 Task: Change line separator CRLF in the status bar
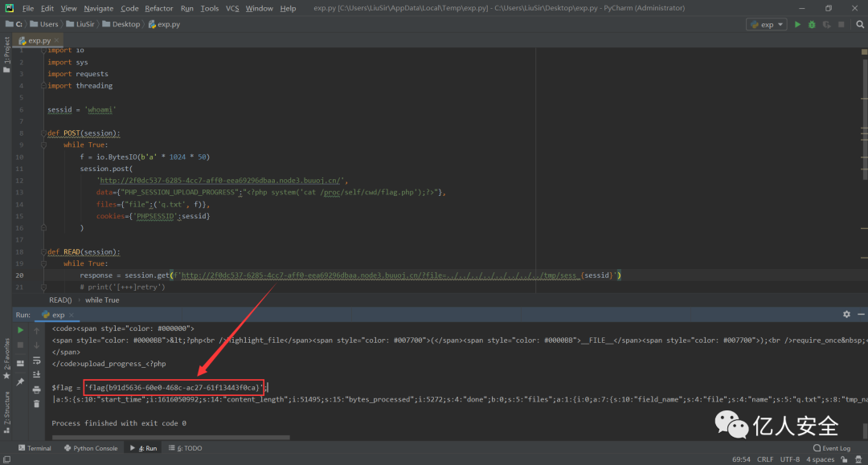click(765, 459)
